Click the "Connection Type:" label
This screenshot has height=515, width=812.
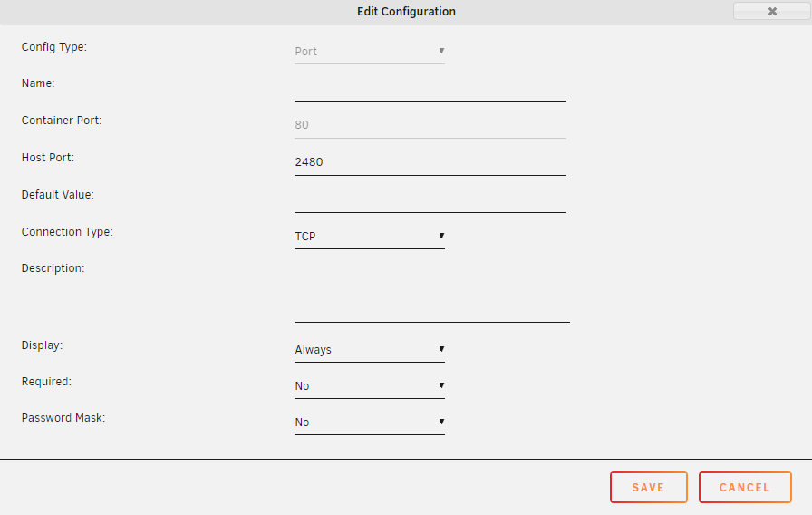tap(67, 232)
